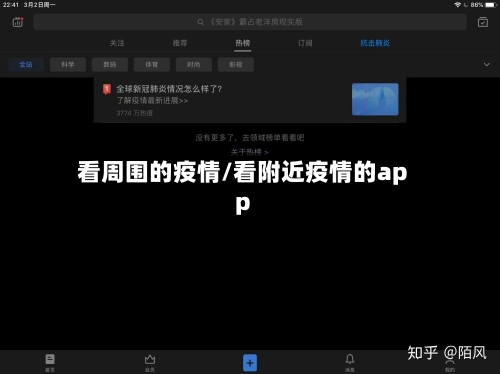Switch to the 推荐 tab
Image resolution: width=500 pixels, height=374 pixels.
(x=180, y=43)
